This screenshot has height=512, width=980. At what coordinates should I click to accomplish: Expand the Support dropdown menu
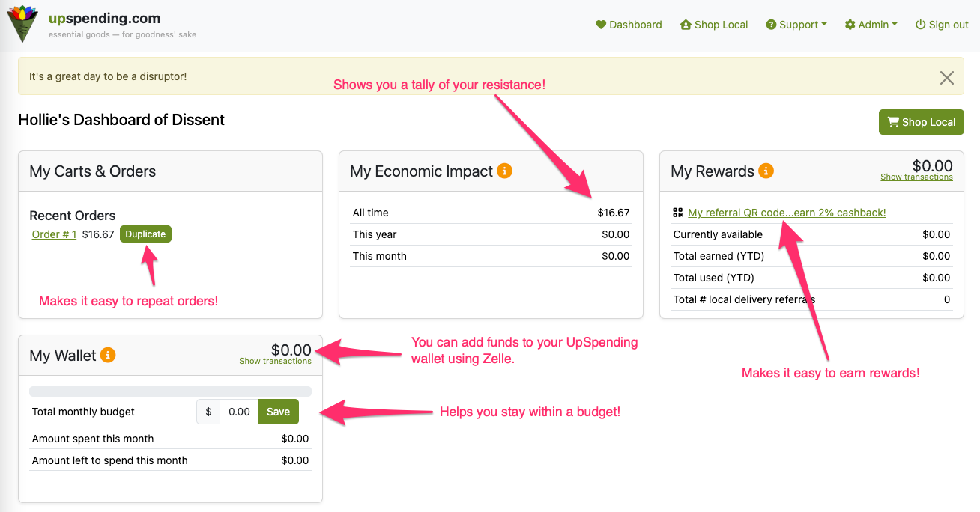[796, 25]
